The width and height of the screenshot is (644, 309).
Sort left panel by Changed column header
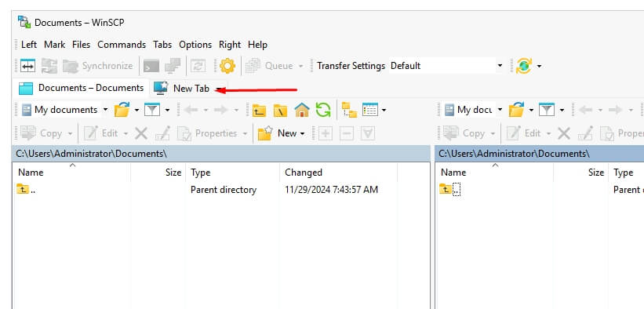(338, 173)
